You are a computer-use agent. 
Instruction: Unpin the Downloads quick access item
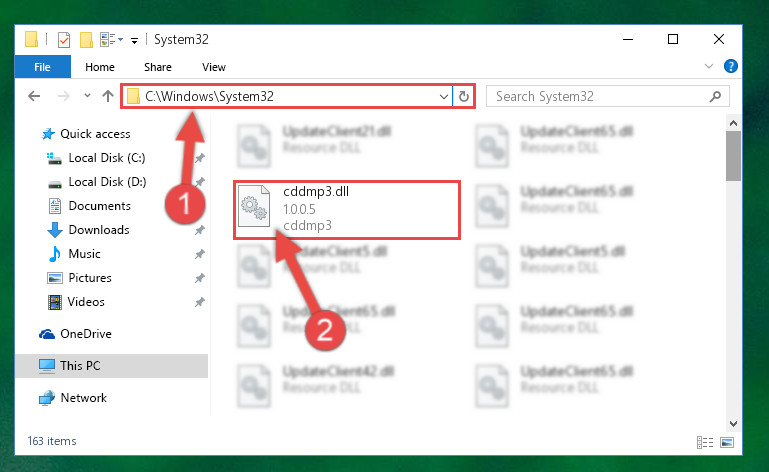tap(200, 230)
